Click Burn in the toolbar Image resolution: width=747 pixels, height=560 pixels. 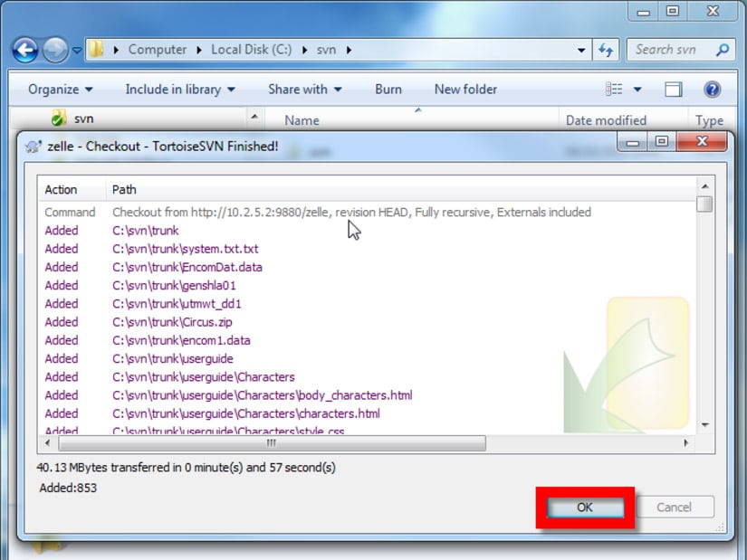(388, 89)
